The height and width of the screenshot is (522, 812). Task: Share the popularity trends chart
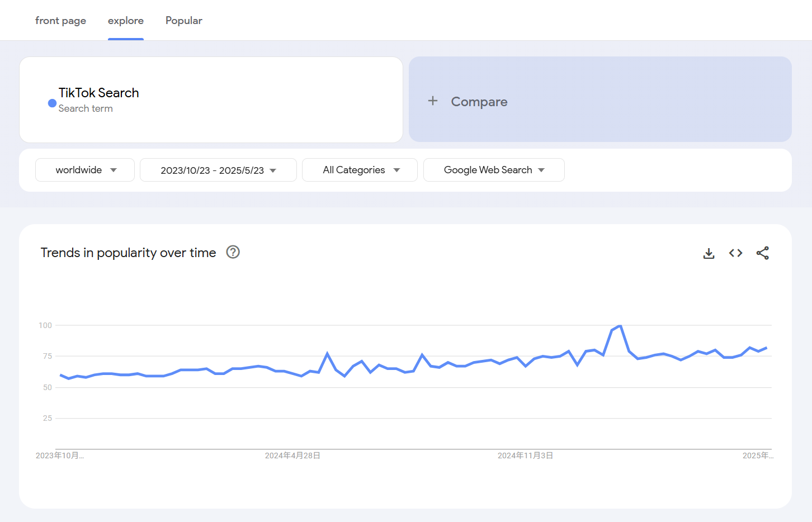[x=762, y=253]
